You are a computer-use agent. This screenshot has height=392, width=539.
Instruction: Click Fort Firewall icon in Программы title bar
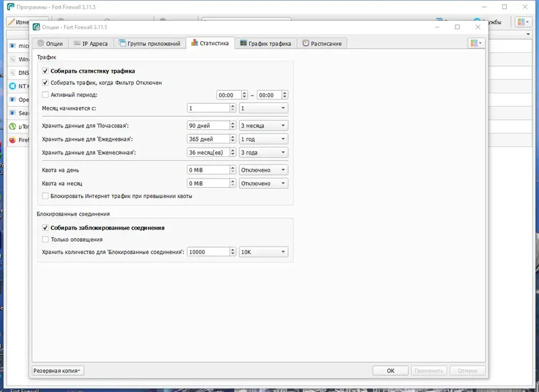11,7
